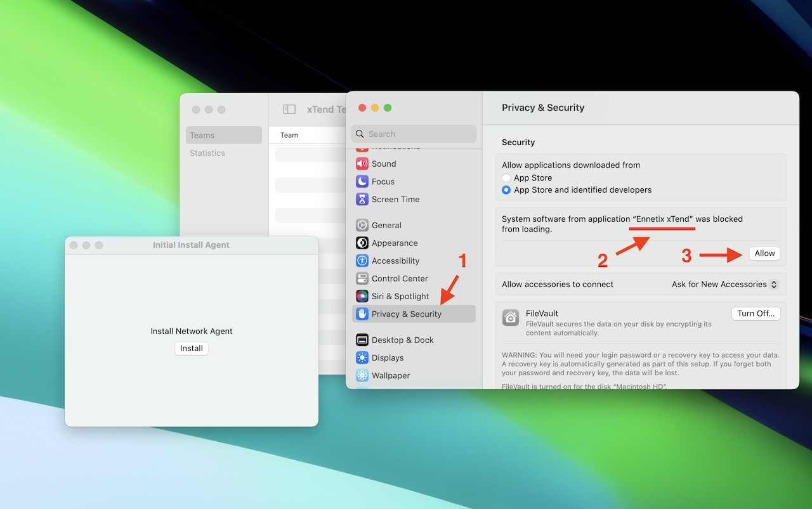Click the Control Center icon

(362, 278)
